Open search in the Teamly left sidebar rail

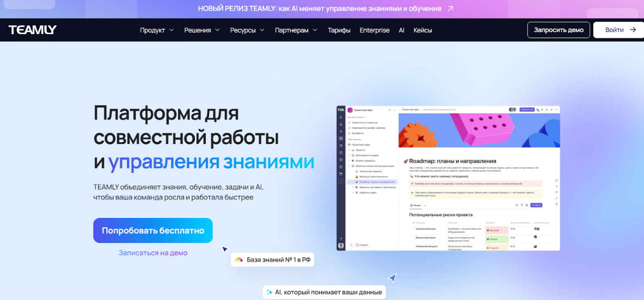pos(341,117)
